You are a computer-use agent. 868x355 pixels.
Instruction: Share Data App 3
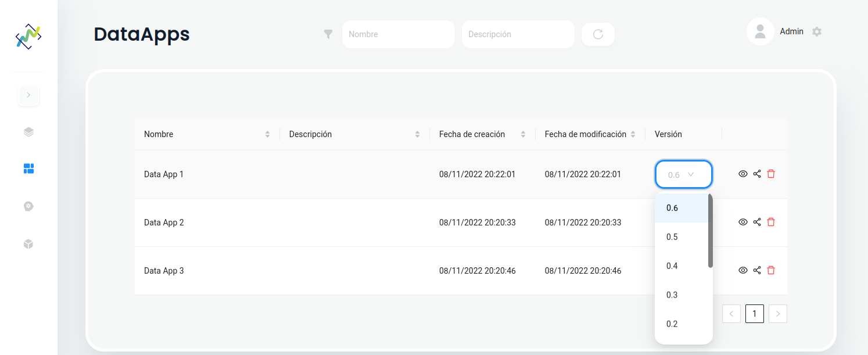(757, 270)
